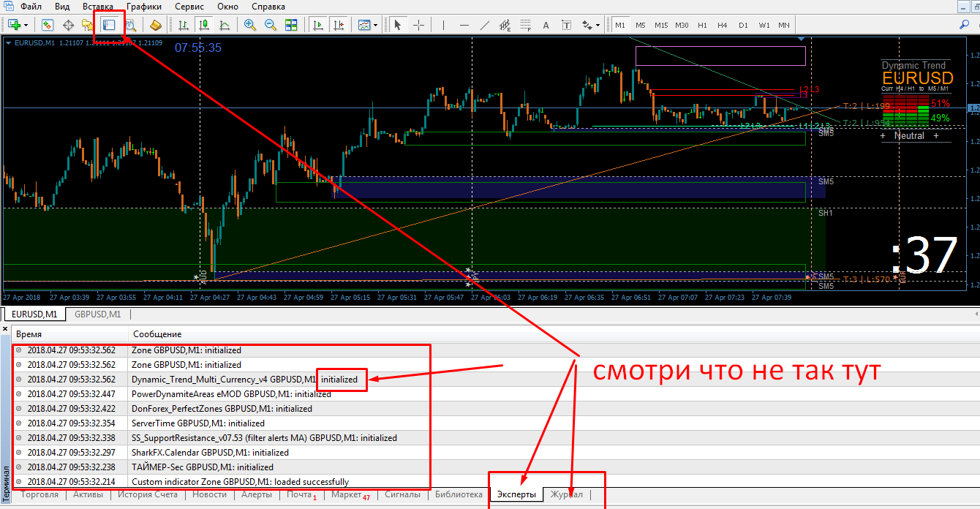Open the Вставка menu
980x509 pixels.
click(x=97, y=7)
